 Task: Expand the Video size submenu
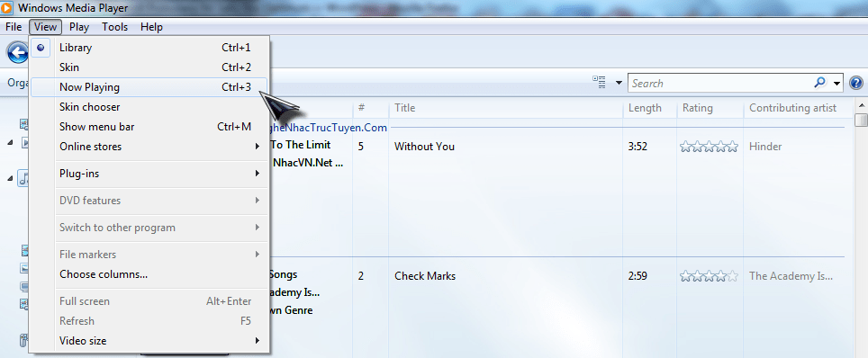click(x=258, y=341)
